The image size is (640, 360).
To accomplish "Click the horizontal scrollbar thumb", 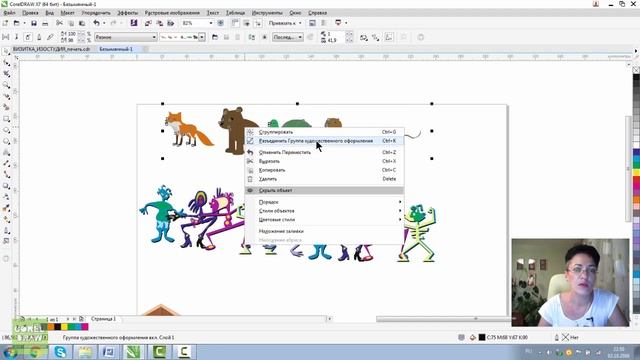I will (443, 319).
